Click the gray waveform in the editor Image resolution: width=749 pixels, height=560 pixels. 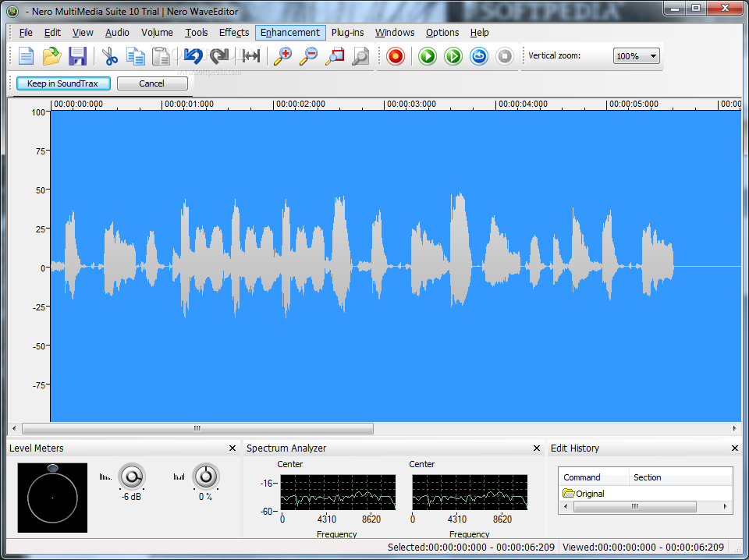pos(361,255)
